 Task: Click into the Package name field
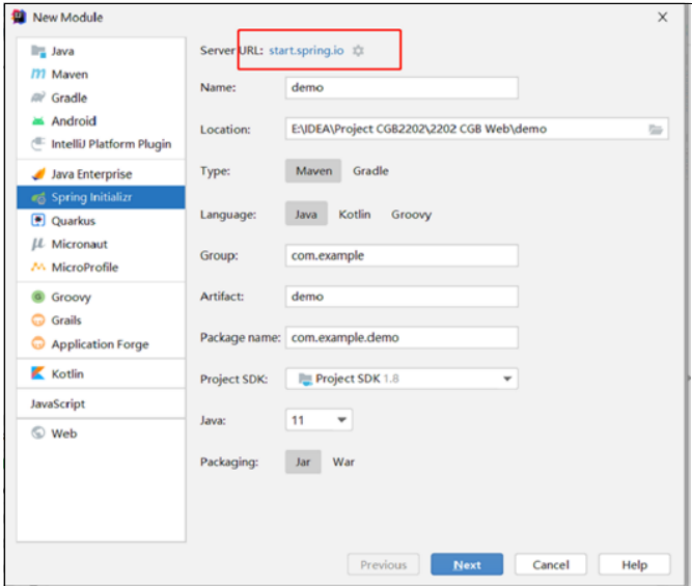(402, 338)
